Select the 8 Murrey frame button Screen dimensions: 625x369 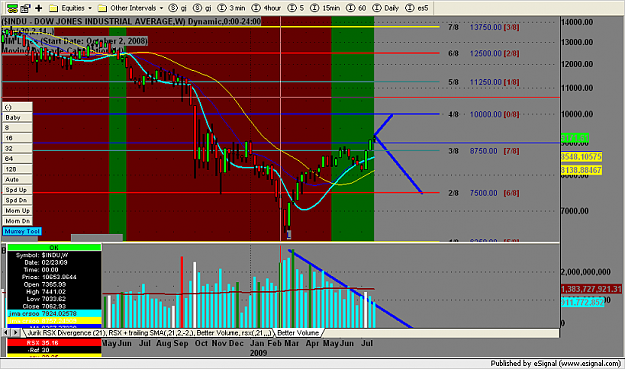click(17, 128)
